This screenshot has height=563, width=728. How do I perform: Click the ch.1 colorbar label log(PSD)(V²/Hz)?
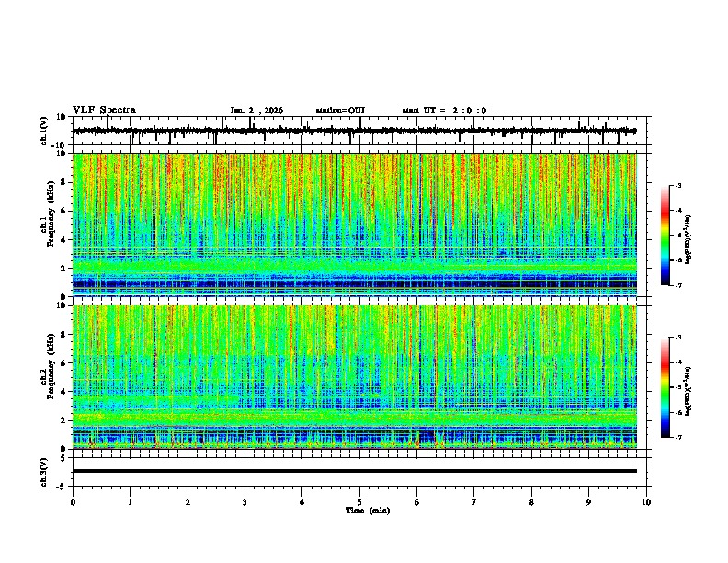coord(688,240)
